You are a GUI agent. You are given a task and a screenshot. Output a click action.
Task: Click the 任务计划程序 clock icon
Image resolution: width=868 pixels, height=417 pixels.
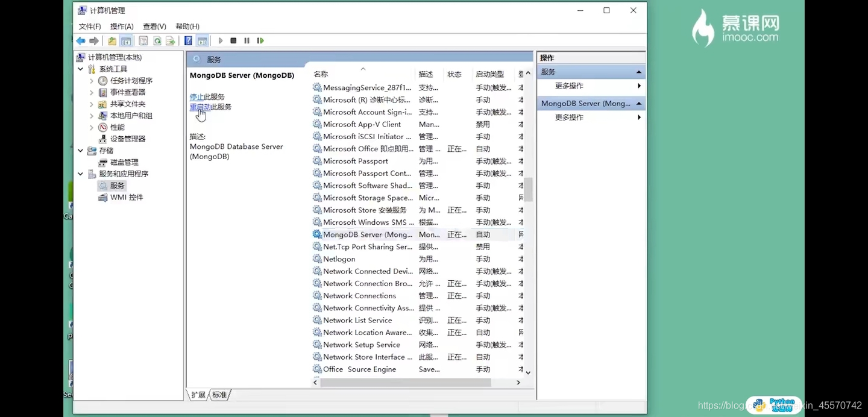(103, 81)
